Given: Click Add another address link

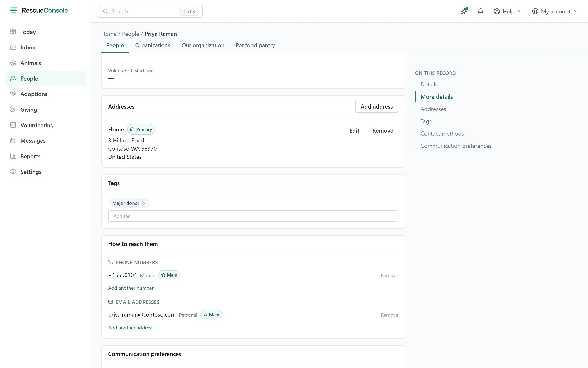Looking at the screenshot, I should pos(131,328).
